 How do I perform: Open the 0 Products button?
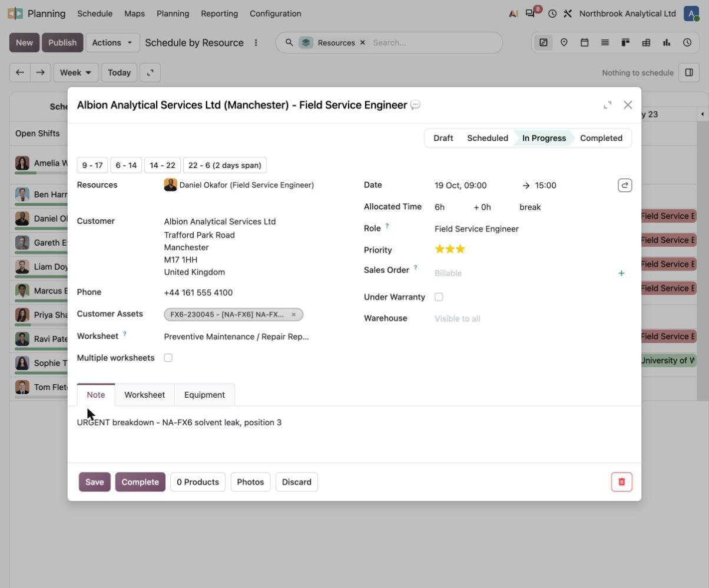[x=198, y=482]
